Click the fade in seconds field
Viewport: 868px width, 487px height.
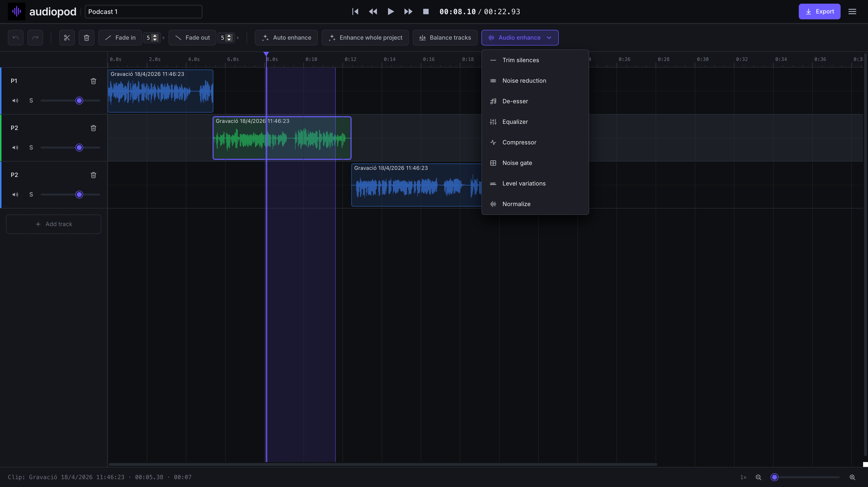(x=152, y=37)
